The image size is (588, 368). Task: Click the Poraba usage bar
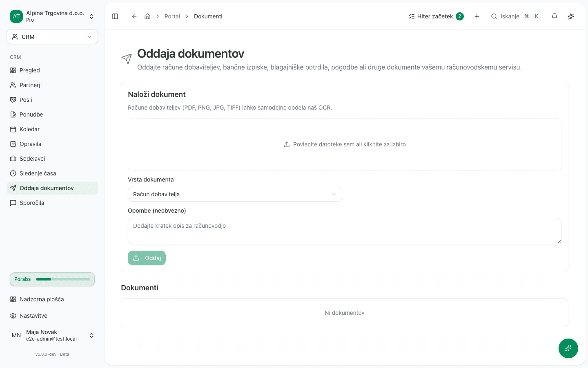pyautogui.click(x=52, y=279)
